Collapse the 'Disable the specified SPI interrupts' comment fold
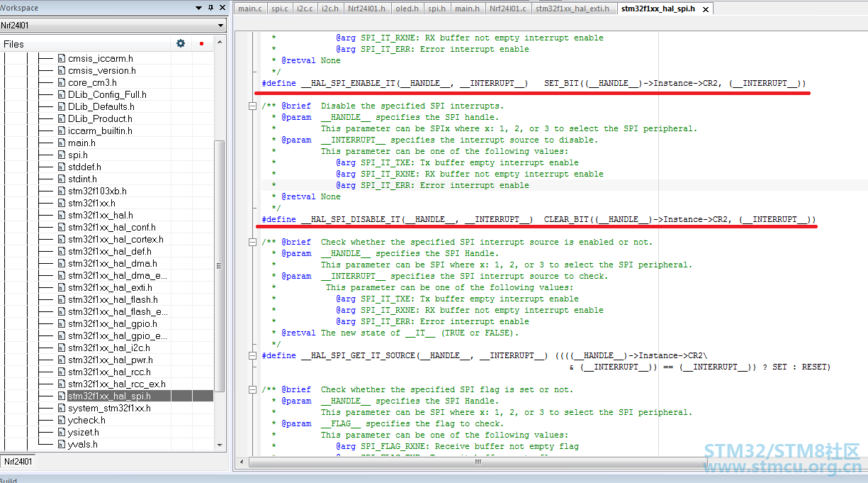Viewport: 868px width, 483px height. [x=252, y=106]
